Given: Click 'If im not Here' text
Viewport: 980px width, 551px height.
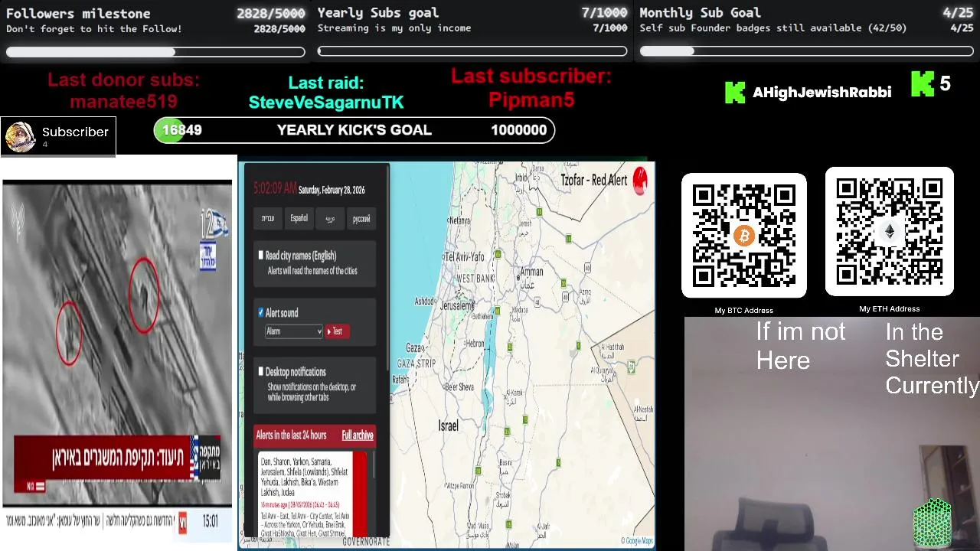Looking at the screenshot, I should (x=800, y=346).
